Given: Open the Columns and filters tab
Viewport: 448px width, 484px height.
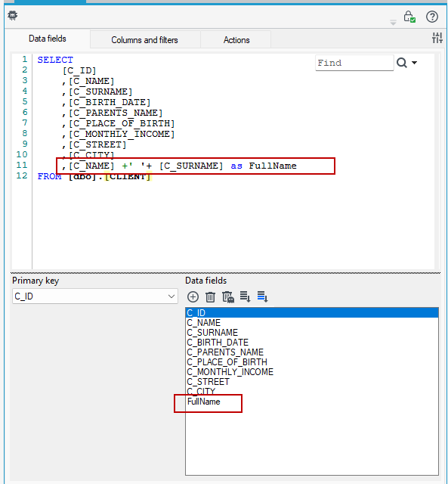Looking at the screenshot, I should pos(144,40).
